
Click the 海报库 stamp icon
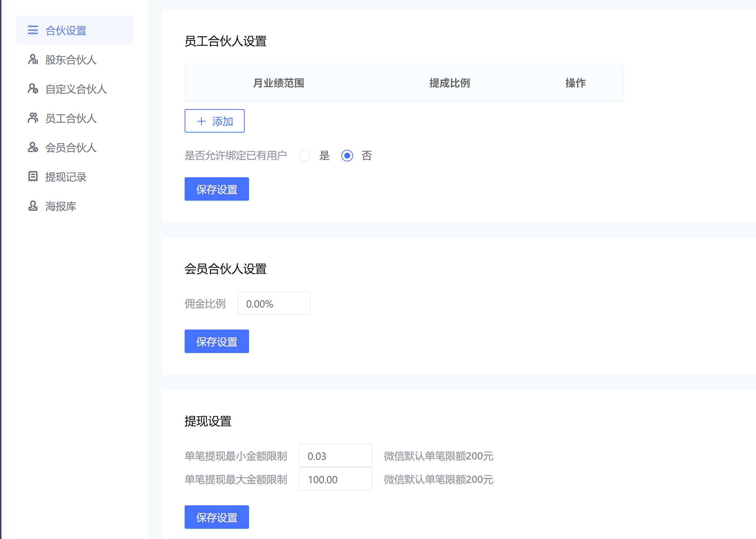click(x=33, y=206)
